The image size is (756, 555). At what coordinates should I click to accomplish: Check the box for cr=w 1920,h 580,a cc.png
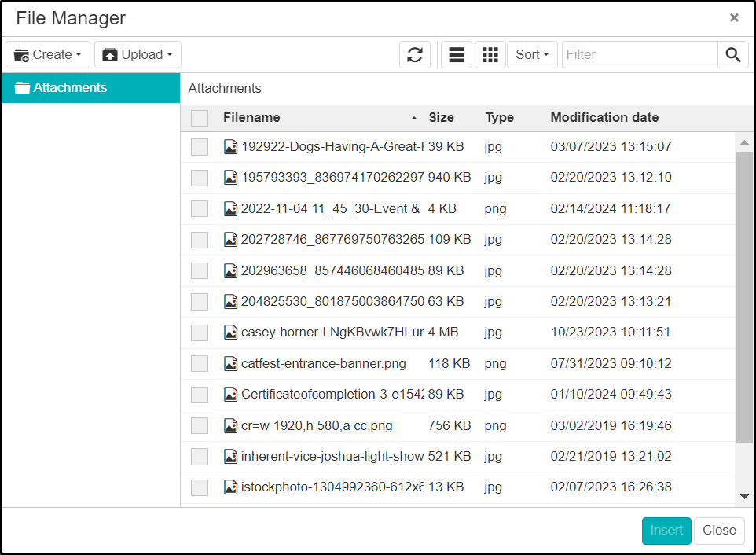pos(200,426)
